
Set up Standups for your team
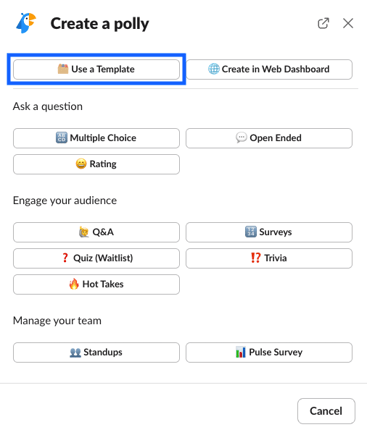[96, 352]
